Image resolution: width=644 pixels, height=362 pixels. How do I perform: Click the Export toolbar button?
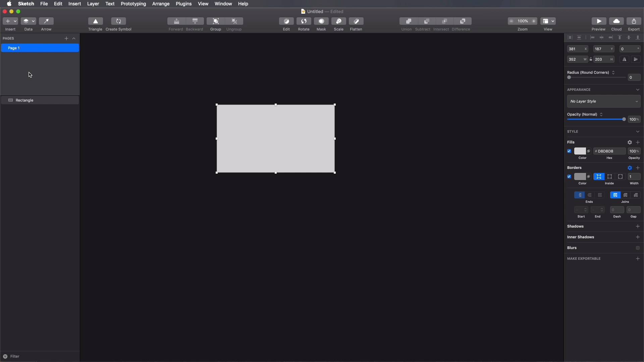pos(634,21)
